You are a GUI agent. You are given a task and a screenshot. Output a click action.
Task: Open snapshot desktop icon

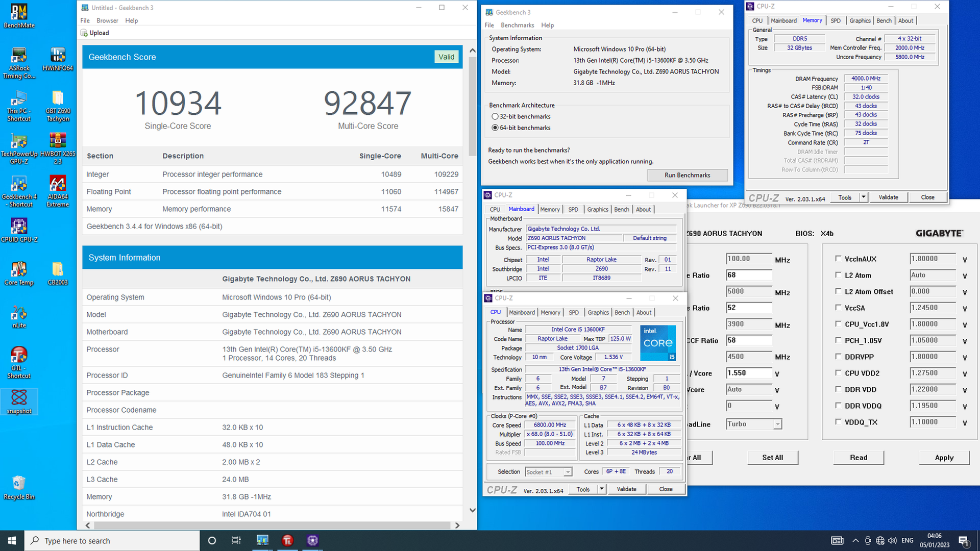[19, 402]
